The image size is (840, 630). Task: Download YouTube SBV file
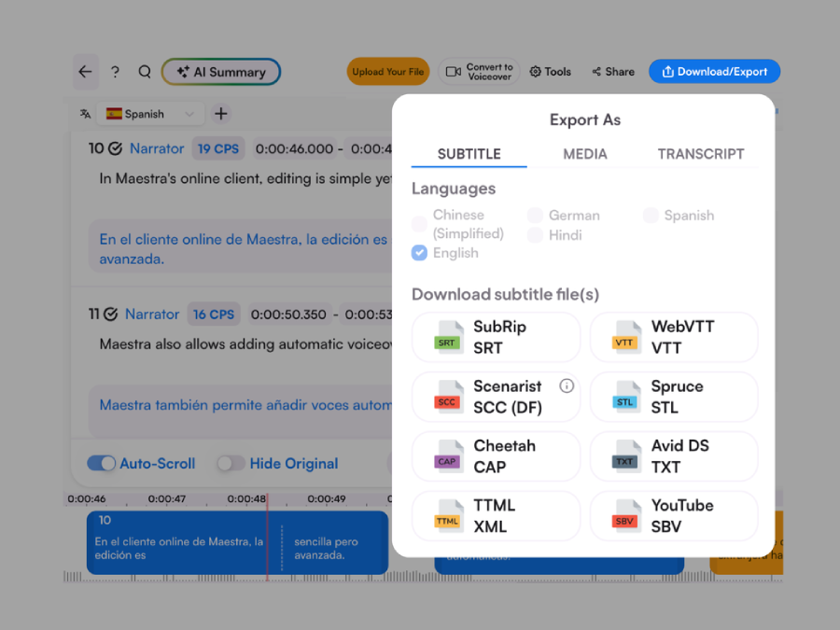pyautogui.click(x=674, y=516)
